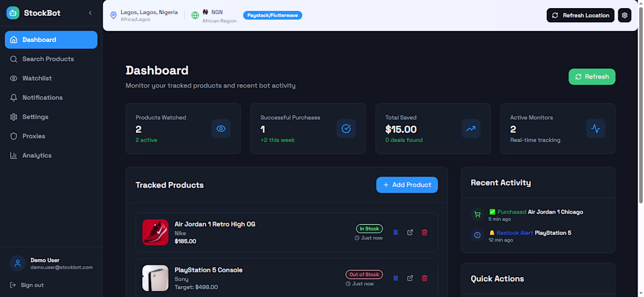Screen dimensions: 644x297
Task: Open the Dashboard menu item
Action: (x=51, y=40)
